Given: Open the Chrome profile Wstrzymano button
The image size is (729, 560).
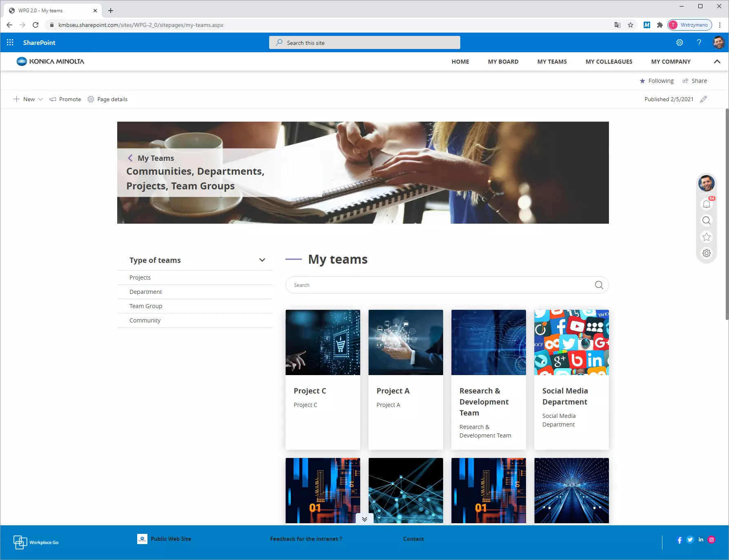Looking at the screenshot, I should pyautogui.click(x=690, y=25).
